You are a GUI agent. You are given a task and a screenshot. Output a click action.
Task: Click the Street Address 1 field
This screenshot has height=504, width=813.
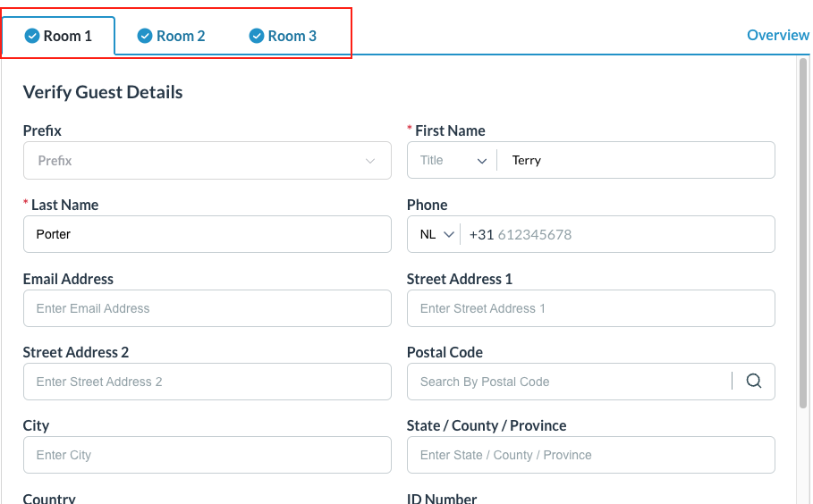(x=590, y=308)
